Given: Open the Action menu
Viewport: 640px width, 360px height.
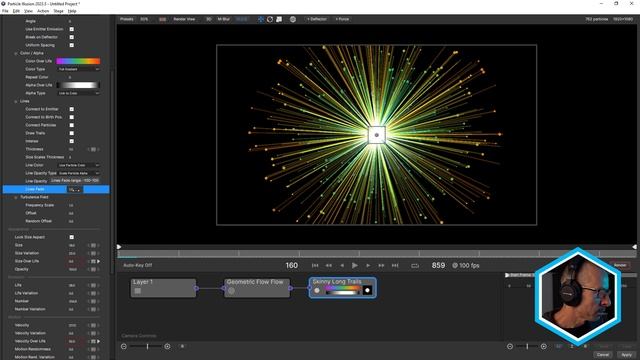Looking at the screenshot, I should (43, 11).
